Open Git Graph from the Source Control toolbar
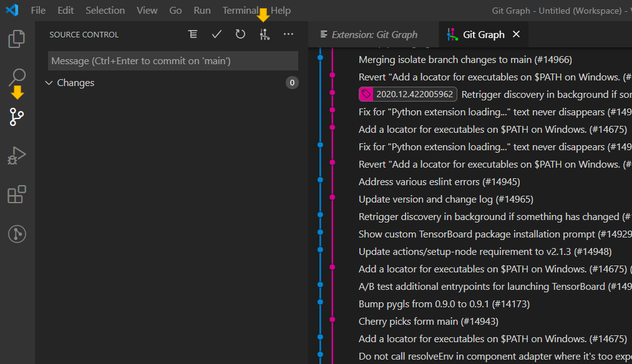This screenshot has width=632, height=364. 264,34
